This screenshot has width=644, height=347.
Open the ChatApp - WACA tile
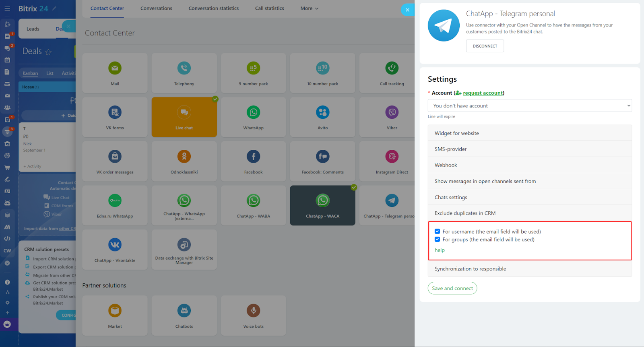(322, 205)
